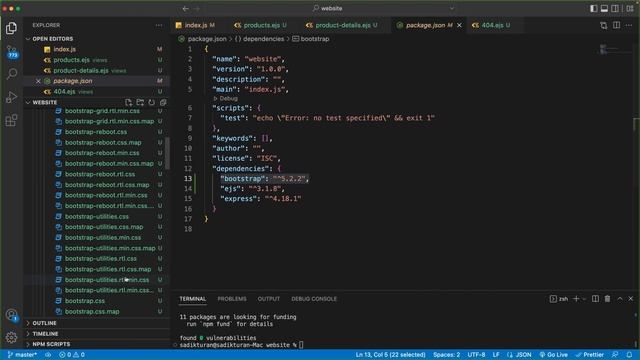Open the Search view in activity bar
Screen dimensions: 640x360
point(11,74)
